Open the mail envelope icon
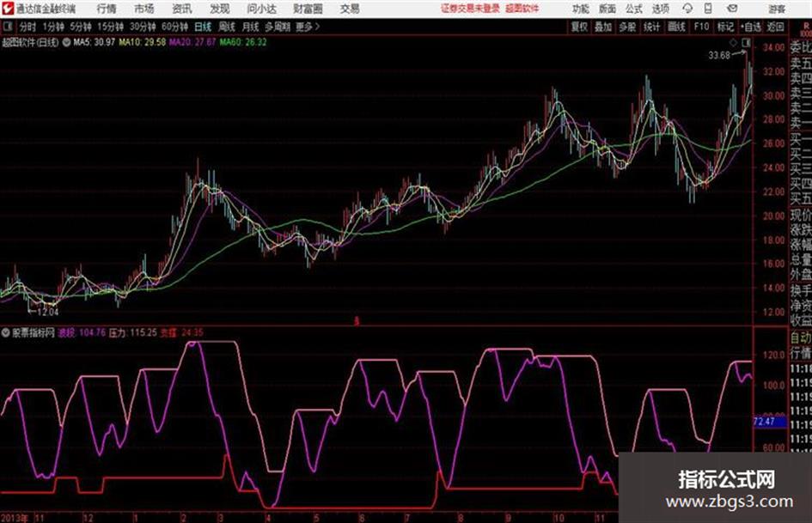 (x=732, y=9)
